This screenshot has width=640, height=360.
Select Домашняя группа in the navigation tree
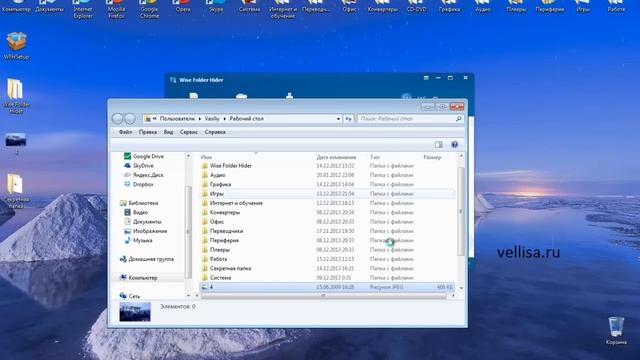click(147, 259)
